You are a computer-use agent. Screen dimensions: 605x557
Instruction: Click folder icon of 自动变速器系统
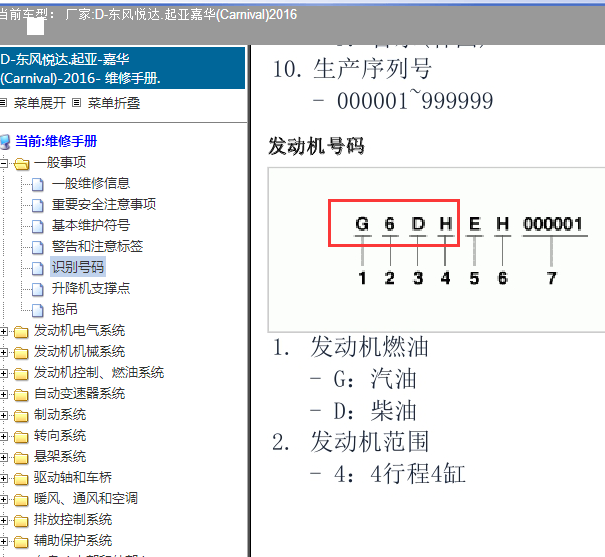[21, 395]
